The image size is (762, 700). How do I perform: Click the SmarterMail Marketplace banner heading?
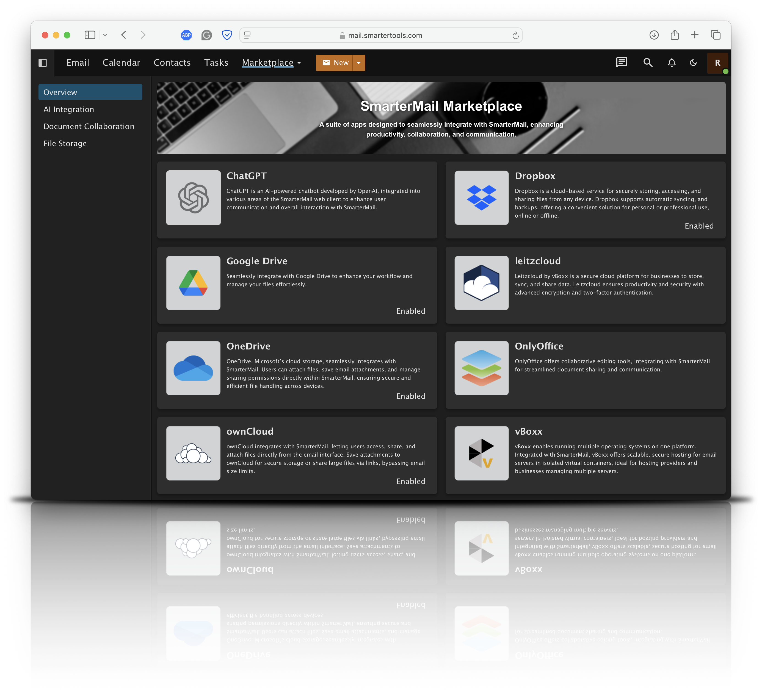(x=441, y=106)
